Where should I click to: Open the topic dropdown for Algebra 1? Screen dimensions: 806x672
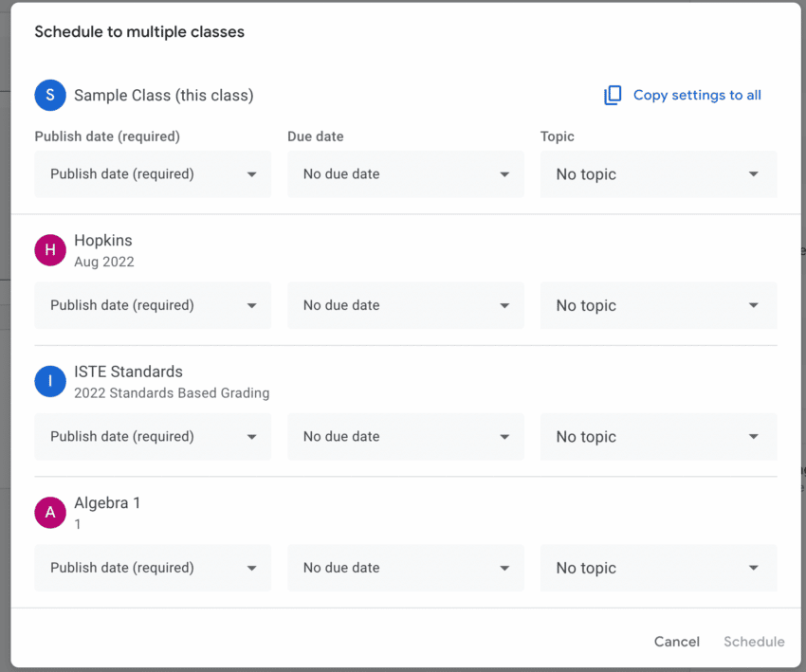658,568
